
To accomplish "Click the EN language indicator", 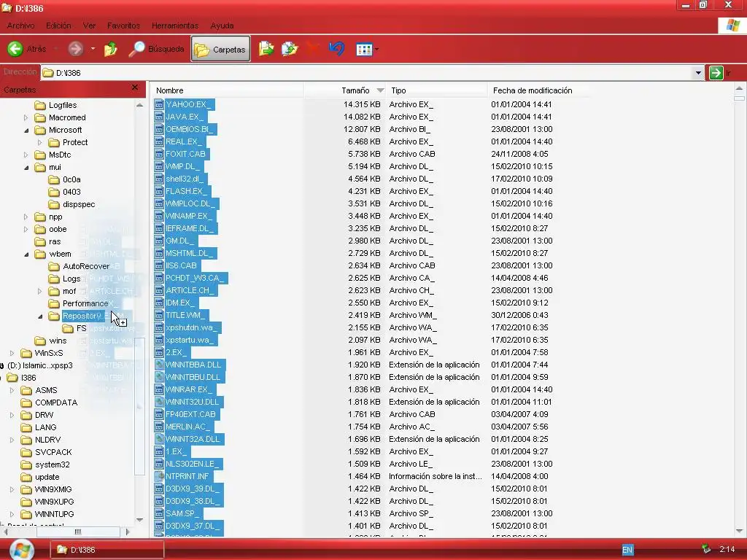I will 627,550.
